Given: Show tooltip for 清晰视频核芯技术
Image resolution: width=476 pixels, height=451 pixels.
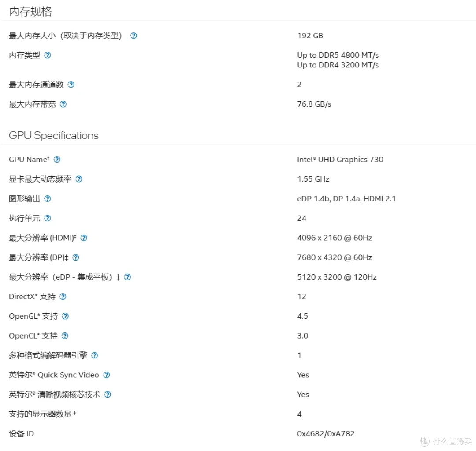Looking at the screenshot, I should pos(108,395).
